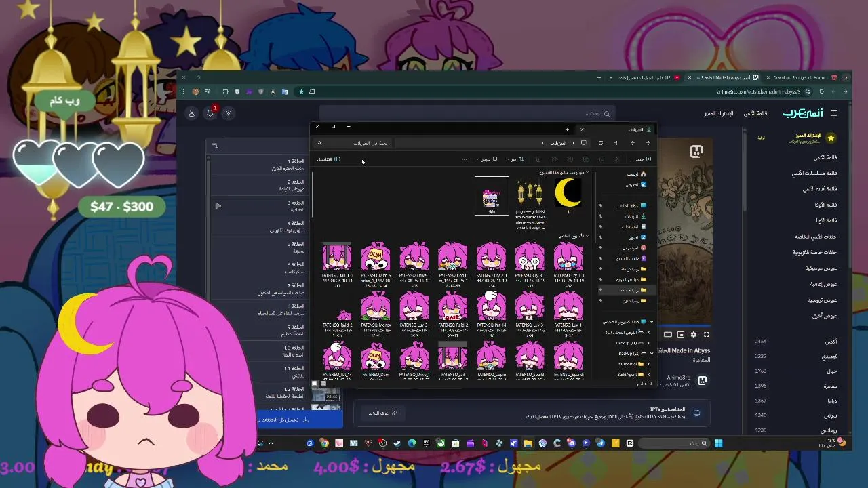Viewport: 868px width, 488px height.
Task: Collapse the 'earlier this week' group header
Action: (564, 172)
